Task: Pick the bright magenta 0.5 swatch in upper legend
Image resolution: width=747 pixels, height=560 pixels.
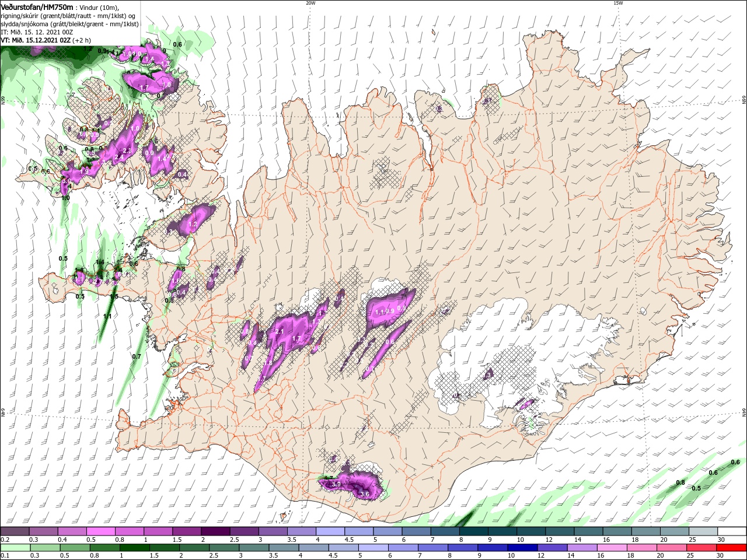Action: 101,531
